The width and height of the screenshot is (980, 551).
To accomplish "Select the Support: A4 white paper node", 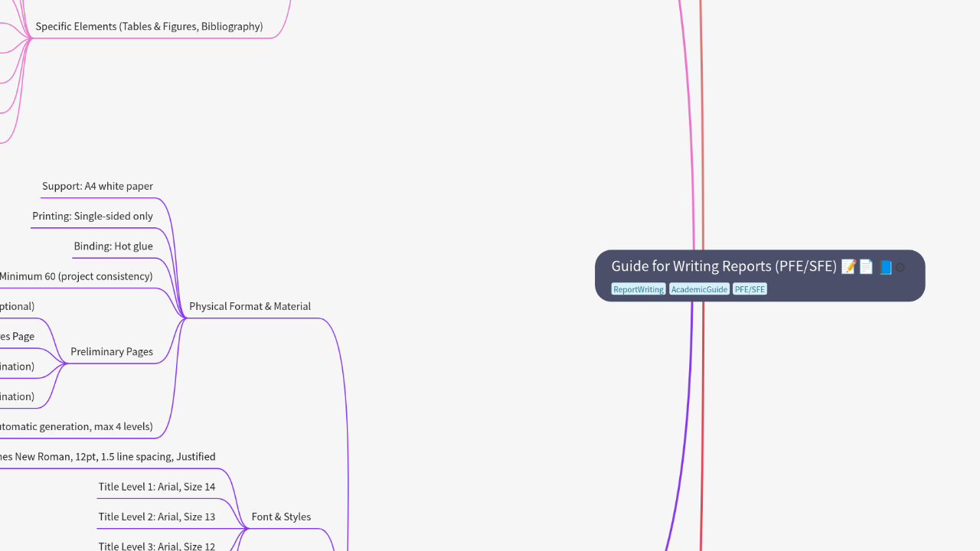I will [97, 186].
